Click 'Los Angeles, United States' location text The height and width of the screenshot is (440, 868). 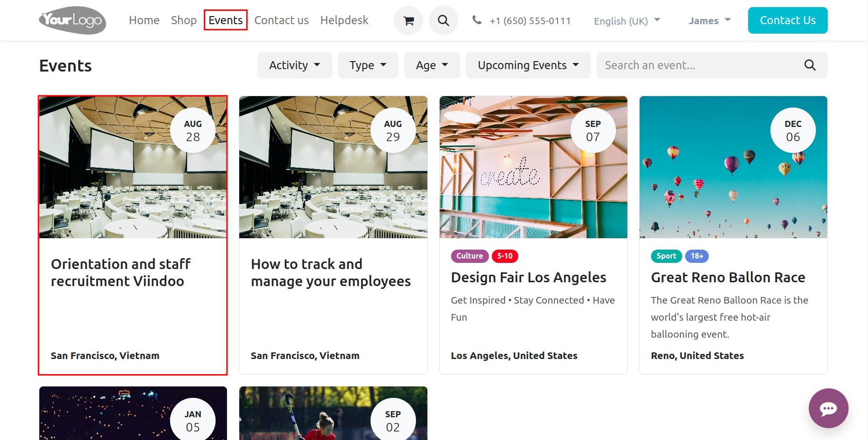pos(514,356)
